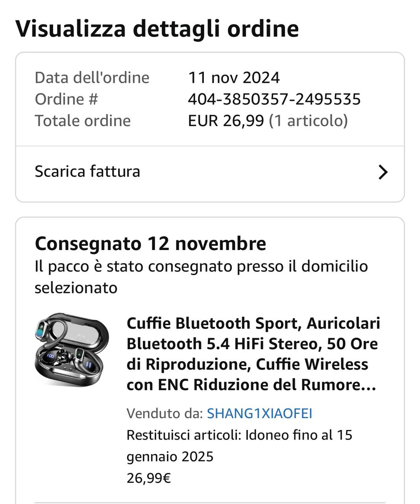Click the Restituisci articoli label
Screen dimensions: 420x504
tap(183, 435)
